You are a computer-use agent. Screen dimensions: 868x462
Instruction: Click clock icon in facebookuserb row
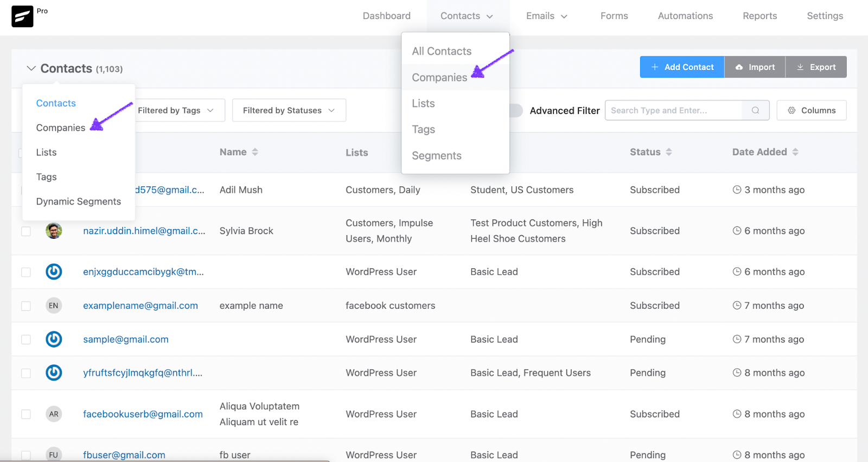737,414
